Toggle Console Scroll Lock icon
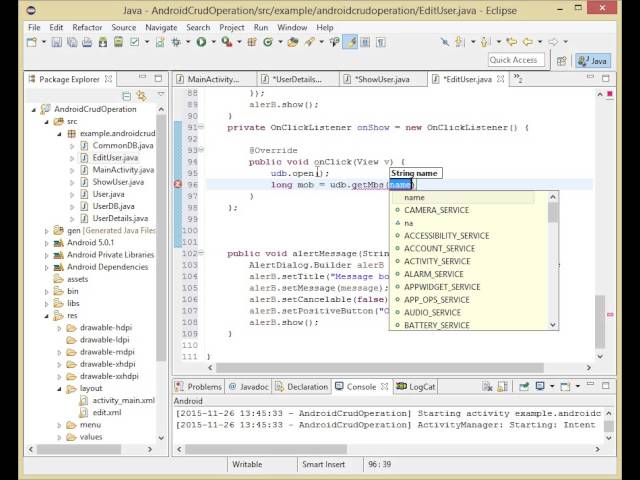Image resolution: width=640 pixels, height=480 pixels. point(502,387)
